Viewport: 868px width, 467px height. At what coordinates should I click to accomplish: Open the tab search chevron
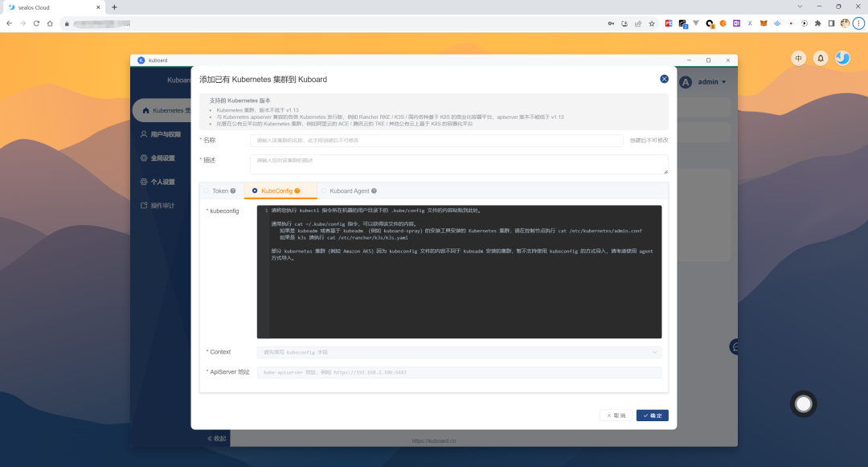coord(800,6)
